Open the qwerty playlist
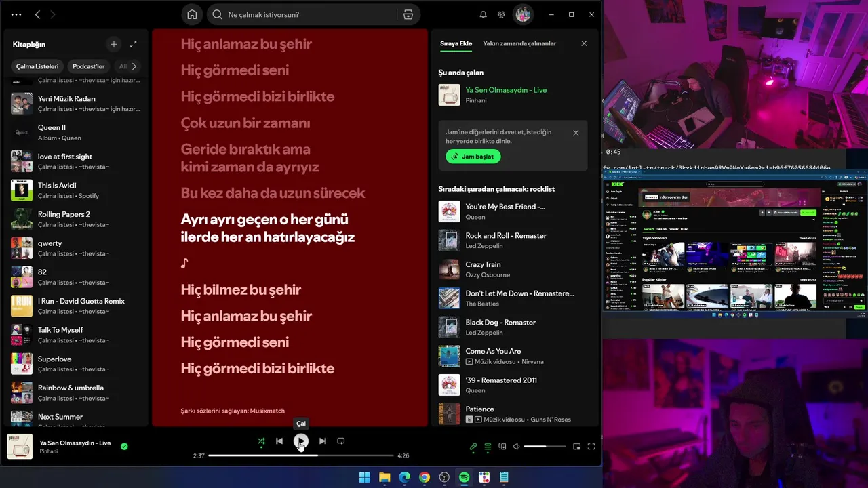This screenshot has height=488, width=868. coord(76,248)
